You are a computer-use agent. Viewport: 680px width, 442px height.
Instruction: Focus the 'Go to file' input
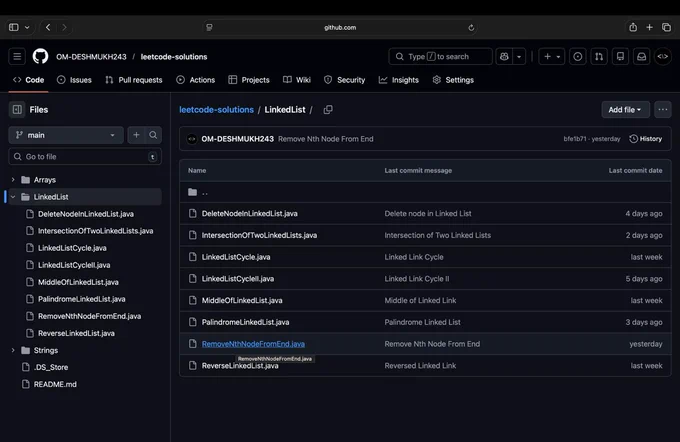(85, 157)
